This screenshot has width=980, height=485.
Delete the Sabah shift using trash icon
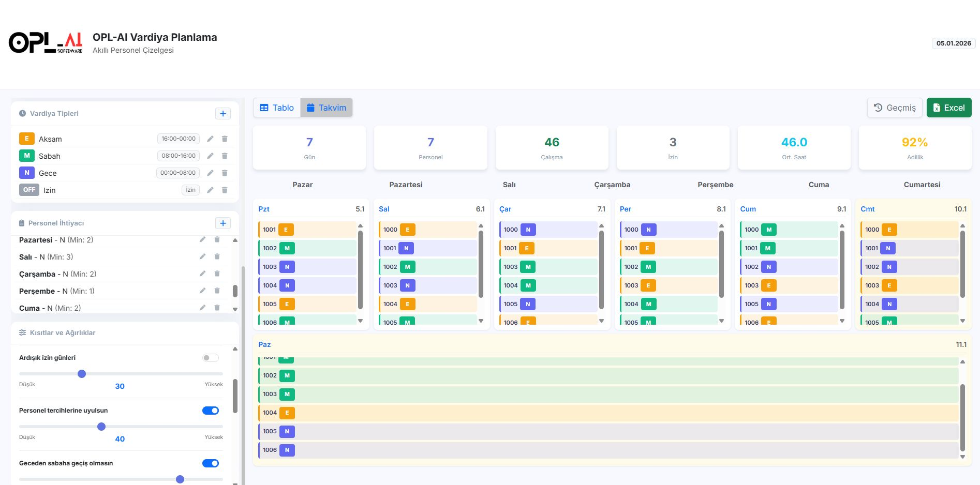tap(225, 156)
